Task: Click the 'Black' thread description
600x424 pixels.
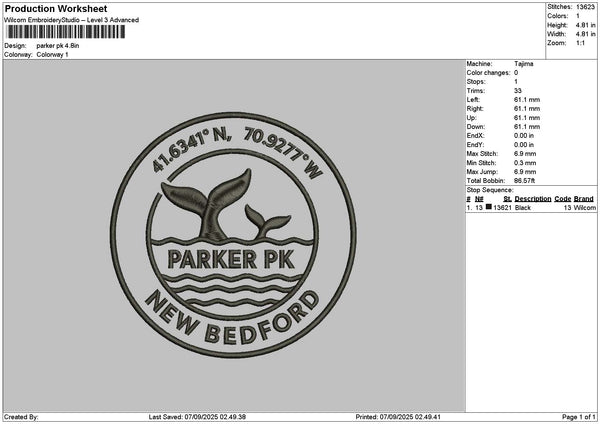Action: pyautogui.click(x=523, y=208)
